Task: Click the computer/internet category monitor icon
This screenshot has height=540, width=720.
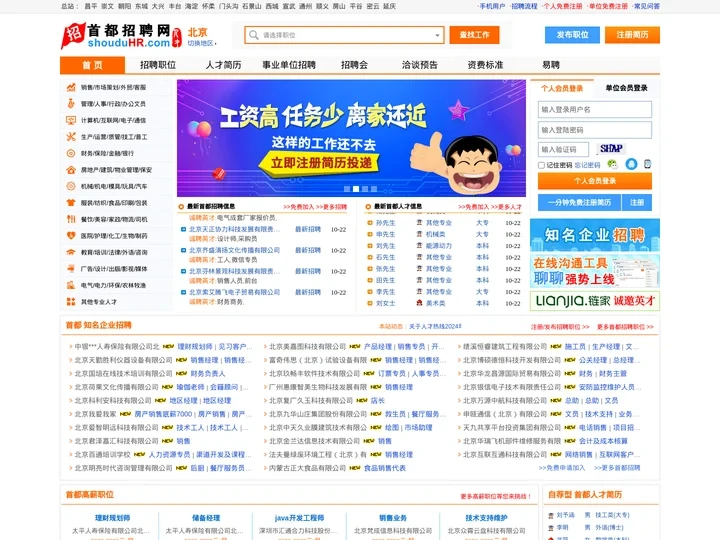Action: 71,120
